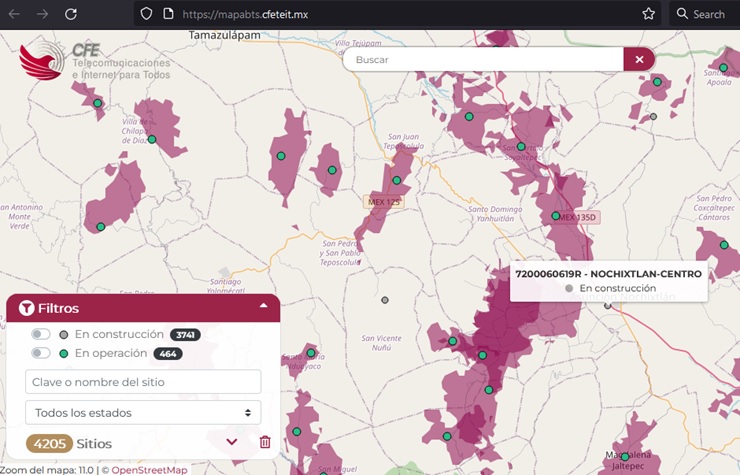Reload the page with the refresh icon

(x=70, y=14)
